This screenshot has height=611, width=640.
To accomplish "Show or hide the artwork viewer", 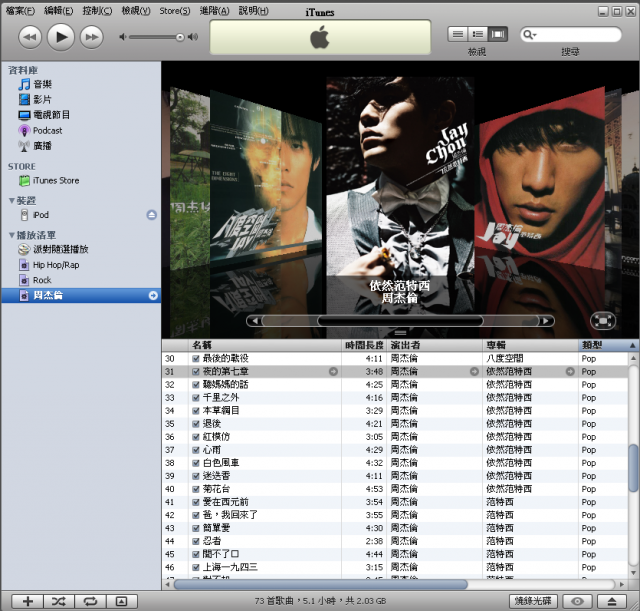I will click(122, 601).
